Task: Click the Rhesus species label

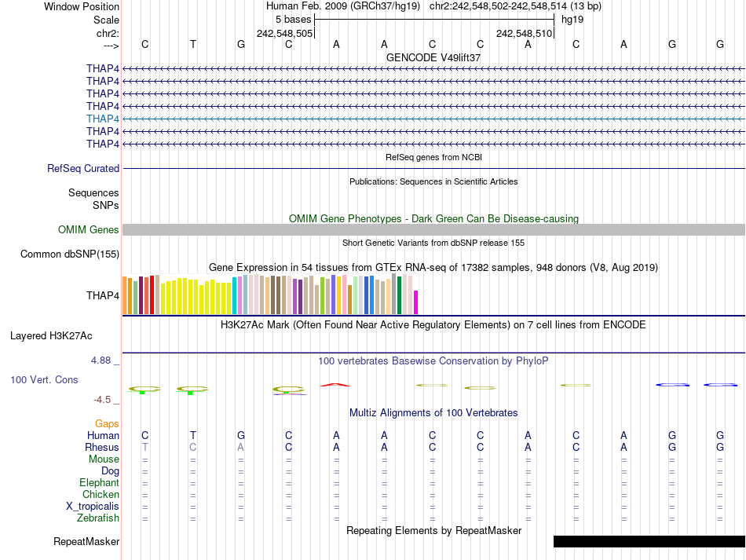Action: [x=102, y=447]
